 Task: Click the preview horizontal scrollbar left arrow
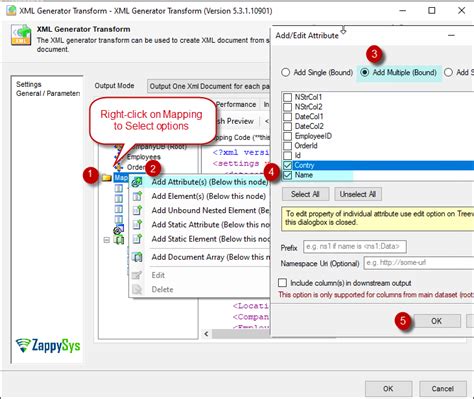(x=206, y=334)
